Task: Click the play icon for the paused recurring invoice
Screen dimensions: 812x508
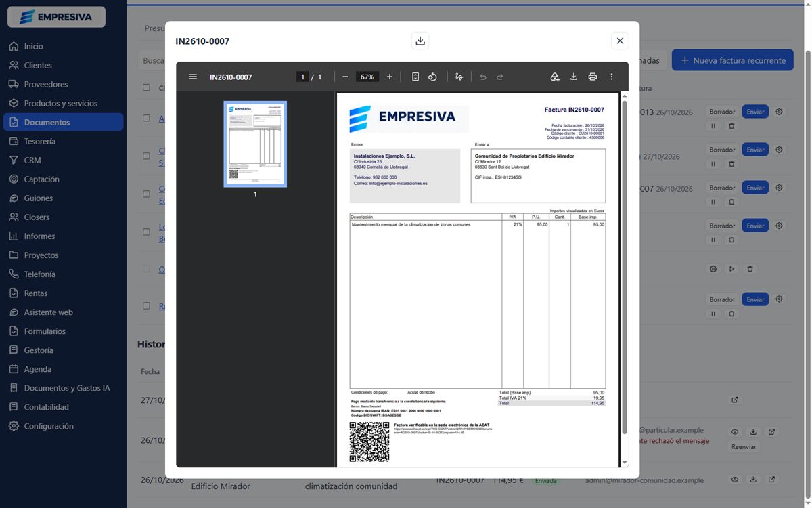Action: pos(731,269)
